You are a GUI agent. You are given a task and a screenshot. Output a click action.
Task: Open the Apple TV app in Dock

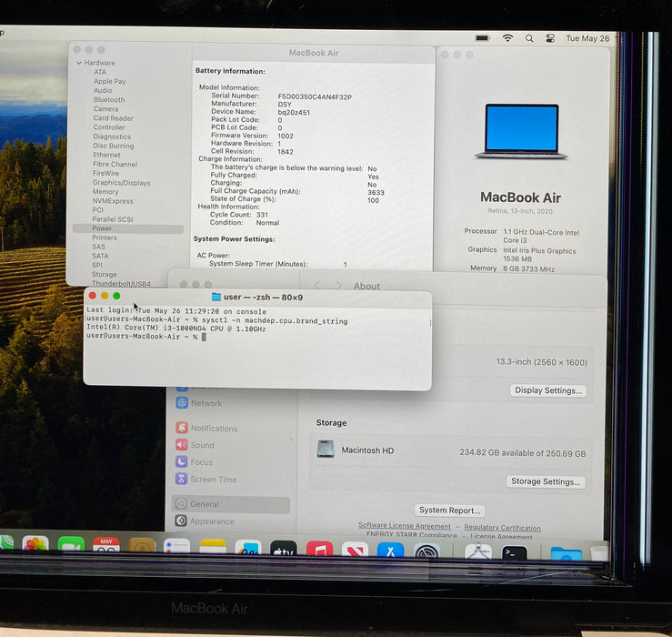[284, 549]
